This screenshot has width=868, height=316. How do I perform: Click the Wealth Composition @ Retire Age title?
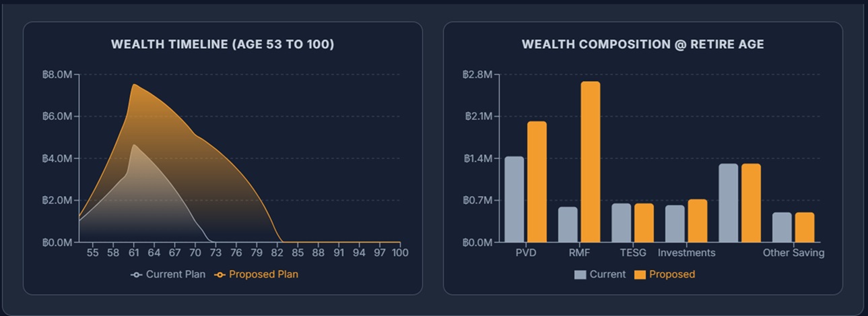coord(642,44)
